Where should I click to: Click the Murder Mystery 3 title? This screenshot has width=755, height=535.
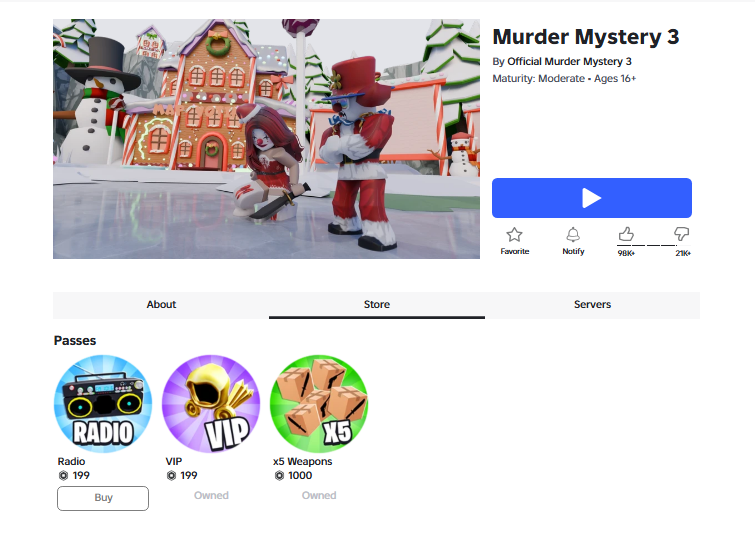coord(586,37)
